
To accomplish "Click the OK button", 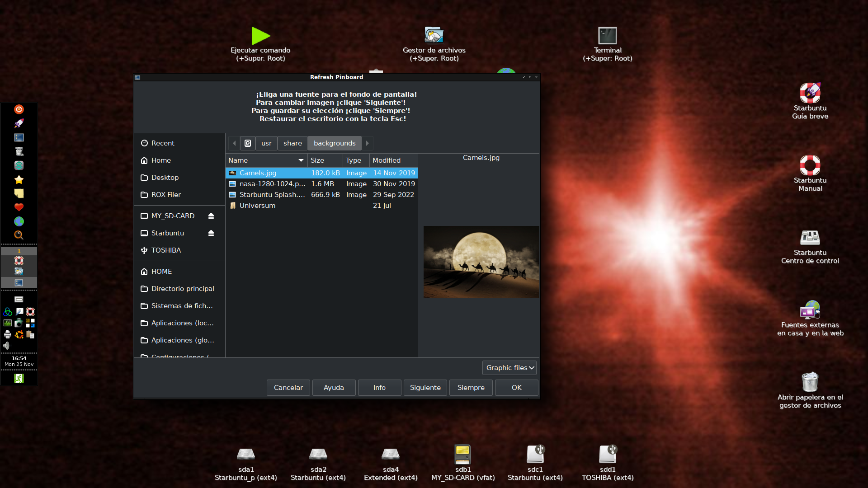I will (516, 388).
